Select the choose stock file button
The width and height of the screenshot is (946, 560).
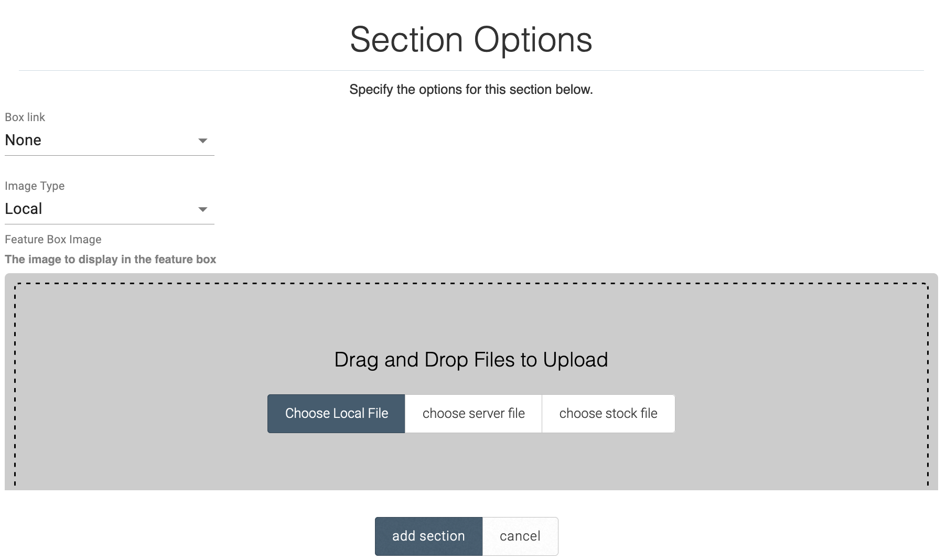pos(608,414)
